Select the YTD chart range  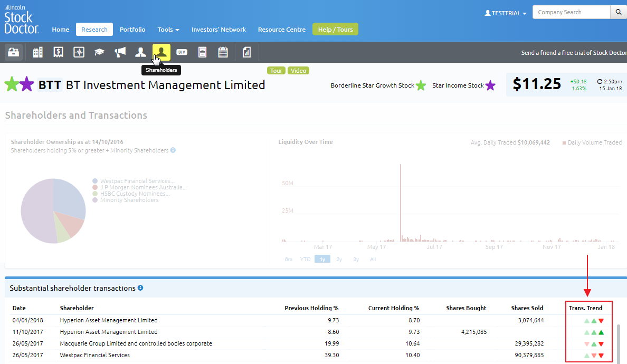(x=305, y=260)
